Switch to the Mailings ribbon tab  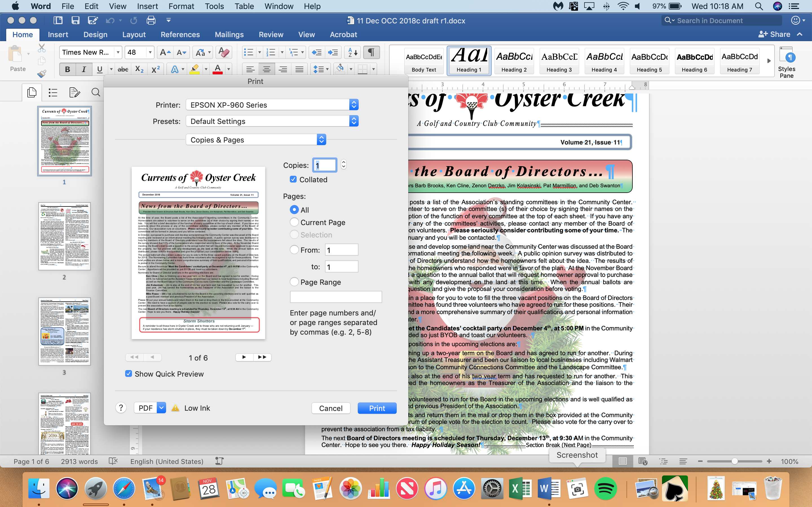[x=229, y=35]
